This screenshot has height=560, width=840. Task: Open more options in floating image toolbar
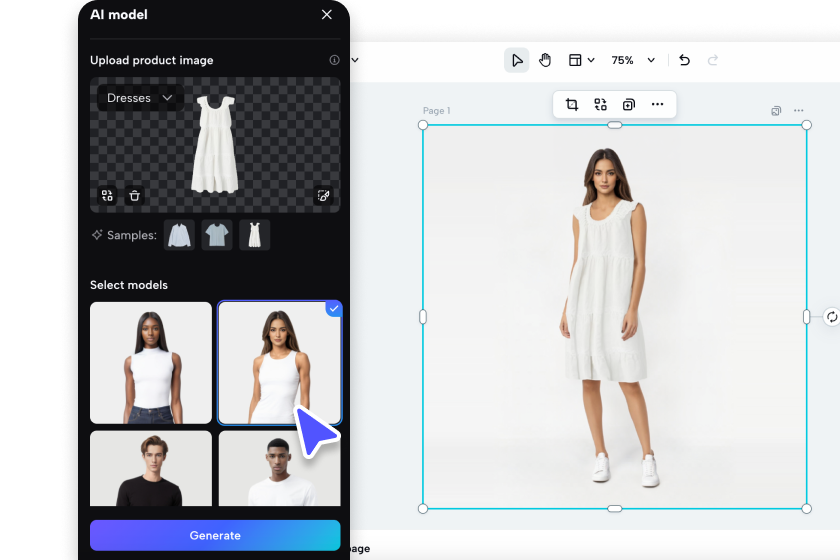657,104
